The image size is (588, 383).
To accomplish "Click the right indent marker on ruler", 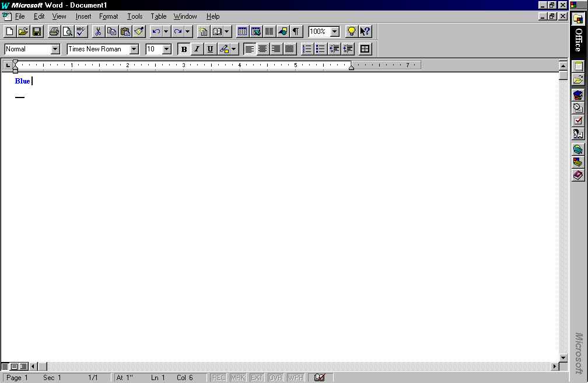I will pos(351,67).
